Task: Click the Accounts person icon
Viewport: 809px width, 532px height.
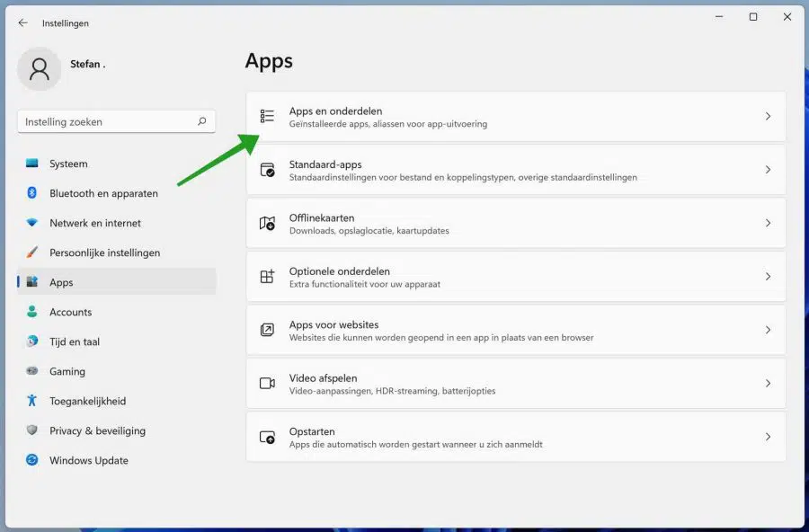Action: point(32,311)
